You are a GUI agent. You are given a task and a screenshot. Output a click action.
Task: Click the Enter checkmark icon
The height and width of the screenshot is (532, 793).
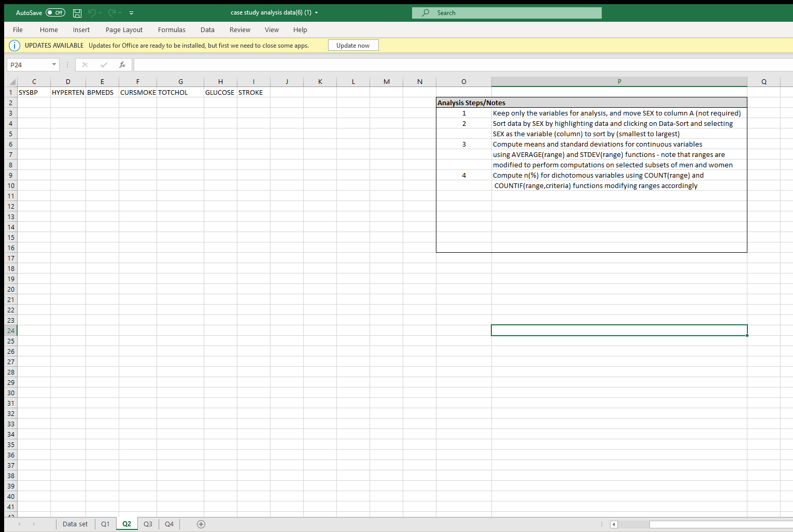(x=104, y=65)
